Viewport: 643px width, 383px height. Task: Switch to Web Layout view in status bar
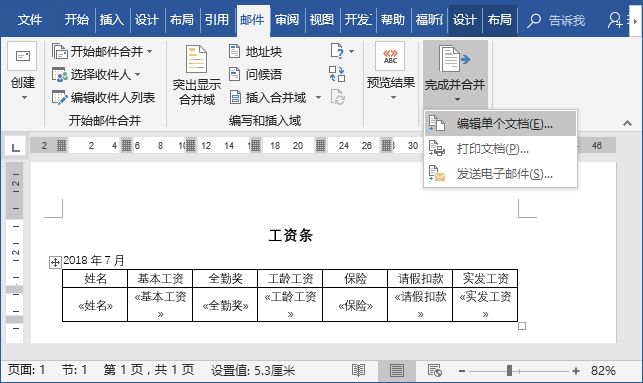pos(434,371)
